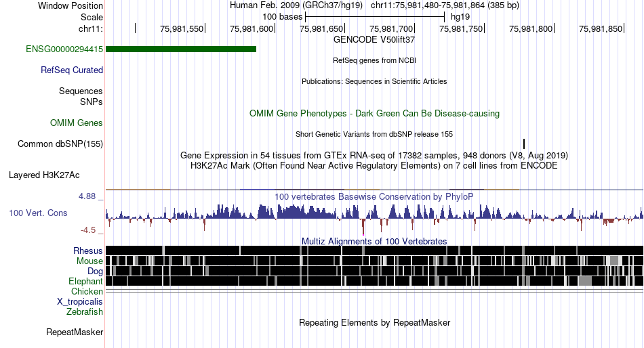Open the RefSeq Curated track label
644x348 pixels.
[71, 70]
